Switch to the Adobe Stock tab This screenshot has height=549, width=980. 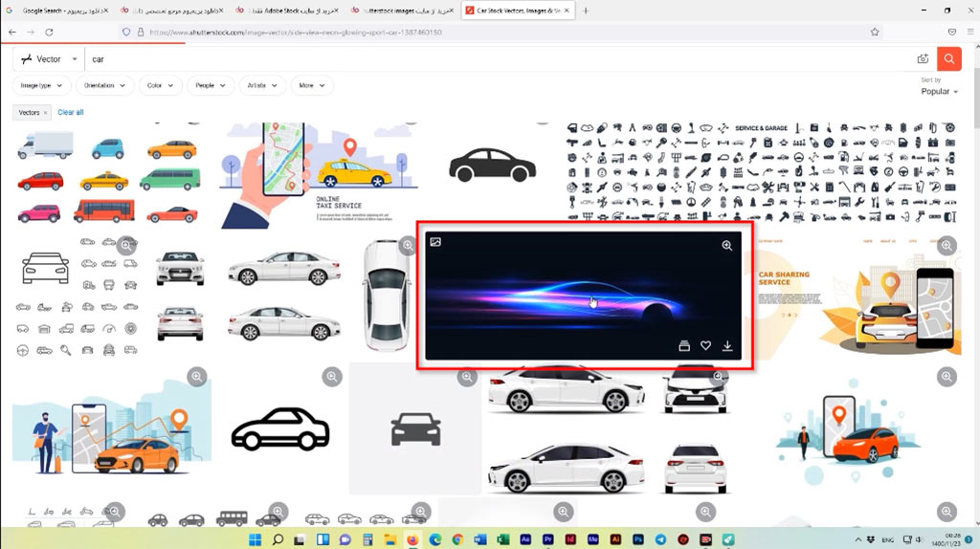click(x=287, y=11)
